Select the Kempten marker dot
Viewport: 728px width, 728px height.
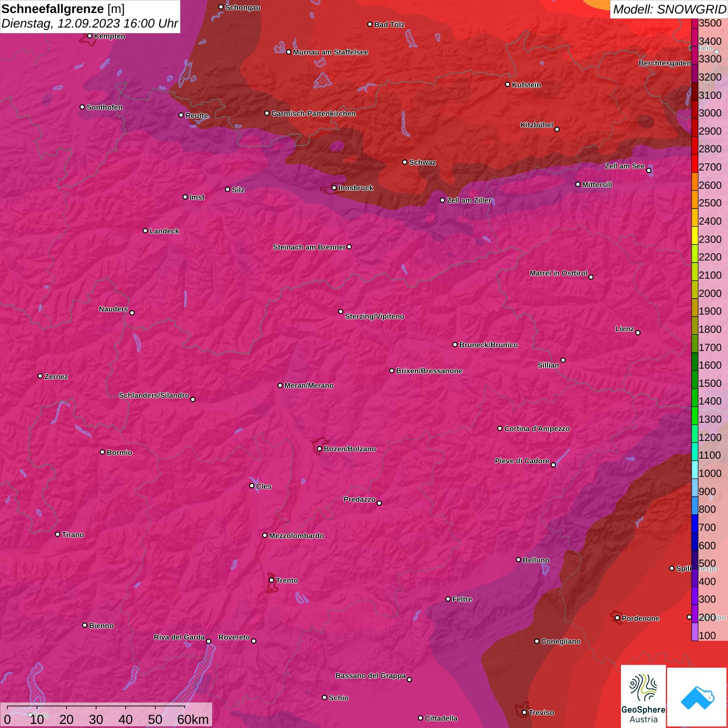click(89, 36)
